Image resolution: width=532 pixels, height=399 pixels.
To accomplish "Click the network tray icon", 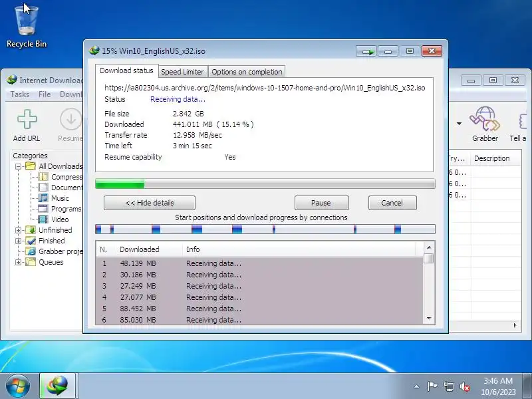I will pos(448,386).
